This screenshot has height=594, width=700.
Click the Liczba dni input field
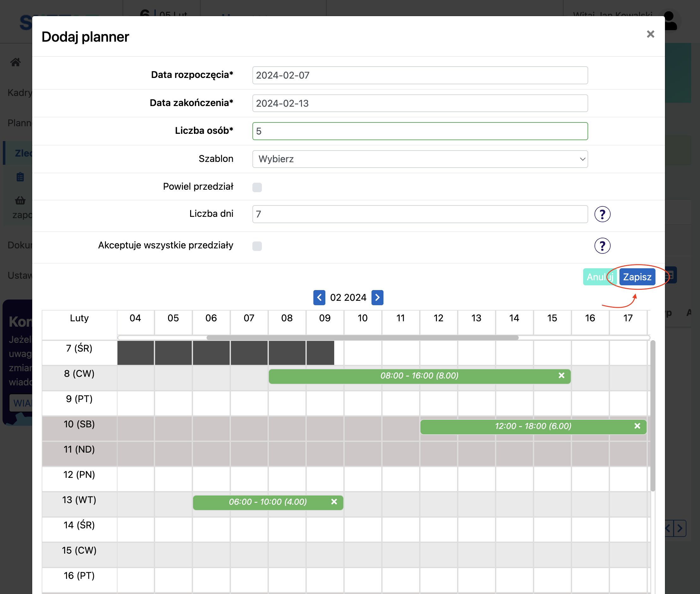point(419,214)
